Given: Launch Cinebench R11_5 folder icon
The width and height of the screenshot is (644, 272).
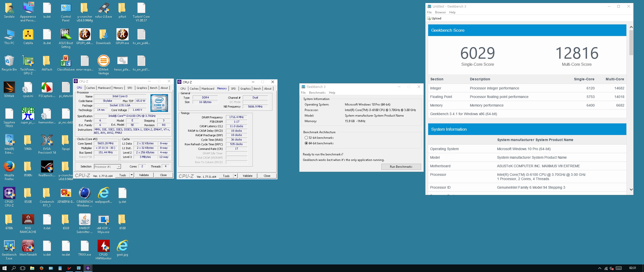Looking at the screenshot, I should [47, 197].
